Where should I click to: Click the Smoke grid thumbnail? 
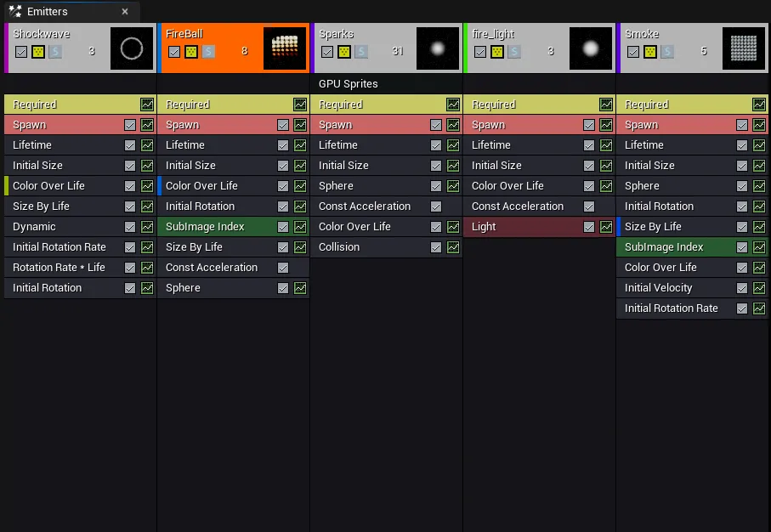coord(744,48)
